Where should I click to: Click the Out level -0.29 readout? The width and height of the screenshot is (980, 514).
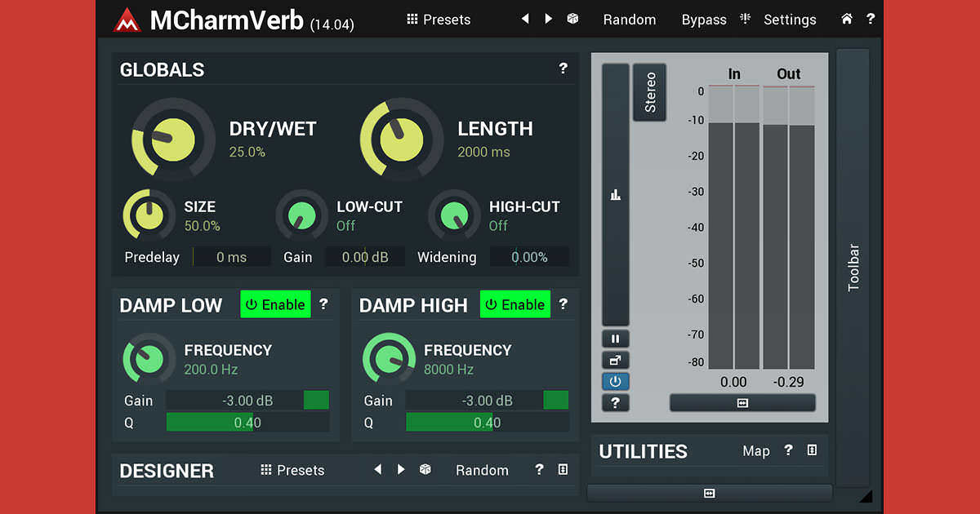tap(789, 382)
